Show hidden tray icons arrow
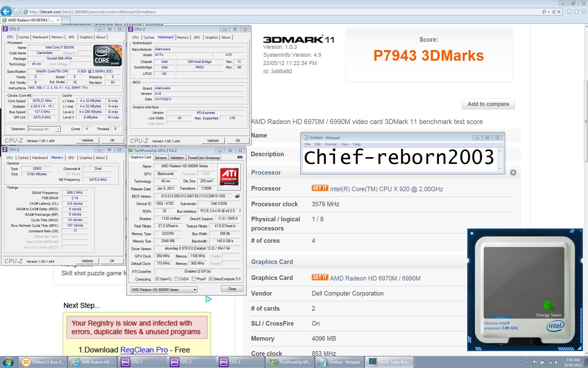Screen dimensions: 588x368 point(527,362)
